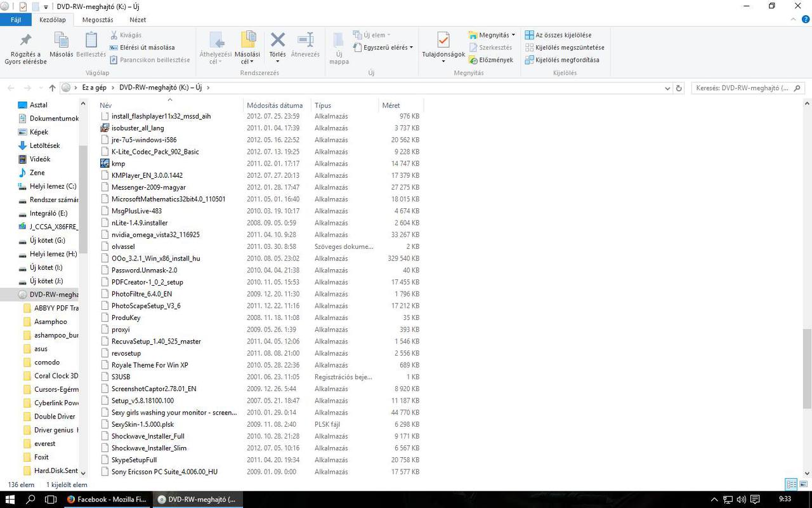Click the taskbar search magnifier
The width and height of the screenshot is (812, 508).
tap(30, 499)
